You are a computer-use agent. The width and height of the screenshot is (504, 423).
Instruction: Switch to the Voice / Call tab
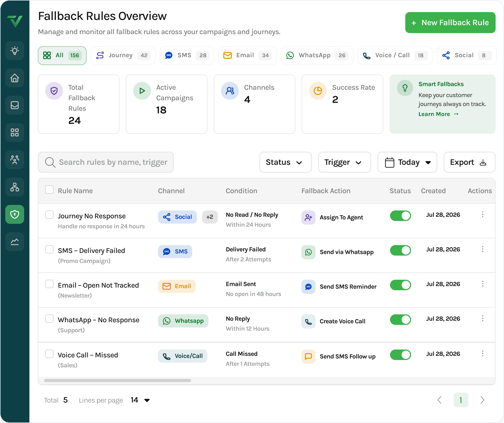[x=395, y=55]
